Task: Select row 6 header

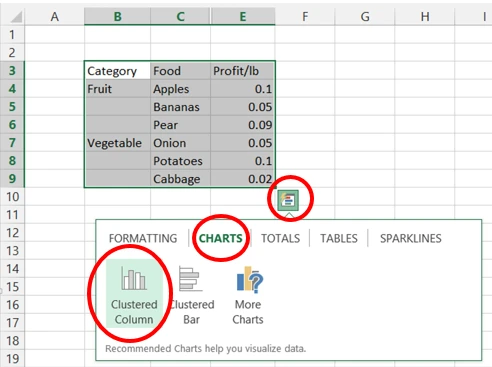Action: 12,124
